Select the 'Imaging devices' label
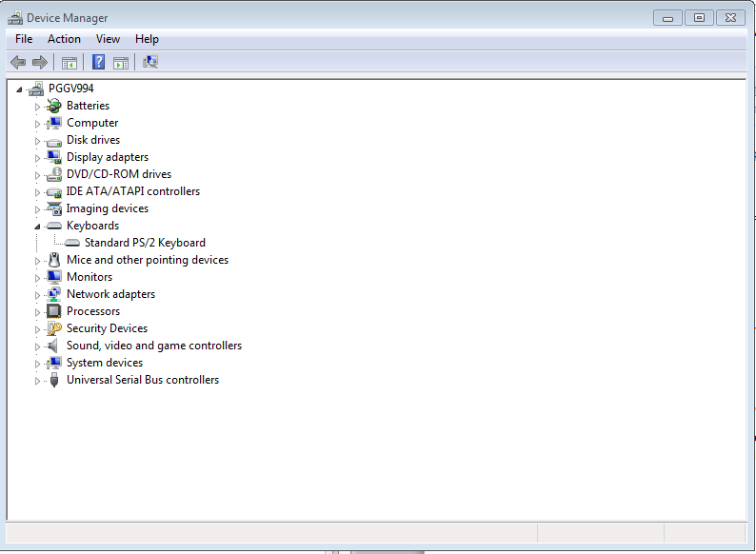The width and height of the screenshot is (756, 554). (107, 208)
